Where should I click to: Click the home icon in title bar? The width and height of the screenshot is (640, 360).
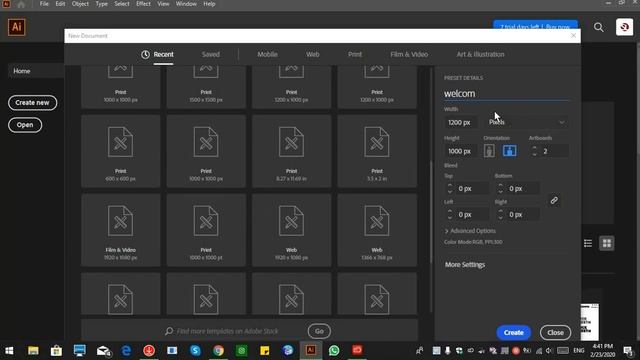tap(21, 4)
